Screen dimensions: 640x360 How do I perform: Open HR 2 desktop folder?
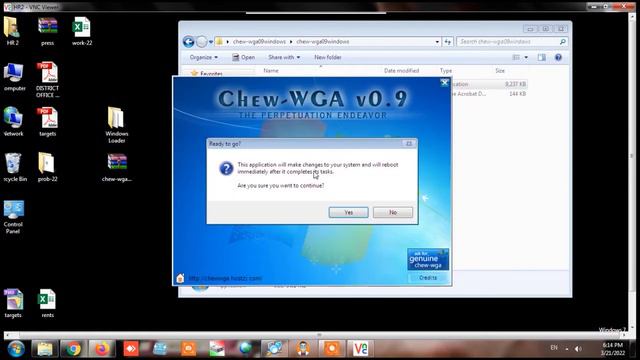[12, 31]
